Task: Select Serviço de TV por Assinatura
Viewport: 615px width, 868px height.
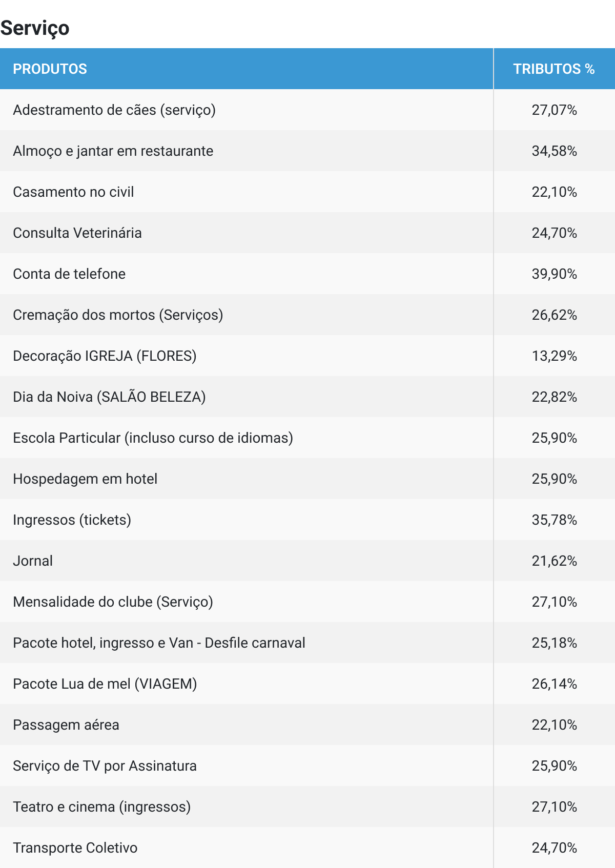Action: [105, 766]
